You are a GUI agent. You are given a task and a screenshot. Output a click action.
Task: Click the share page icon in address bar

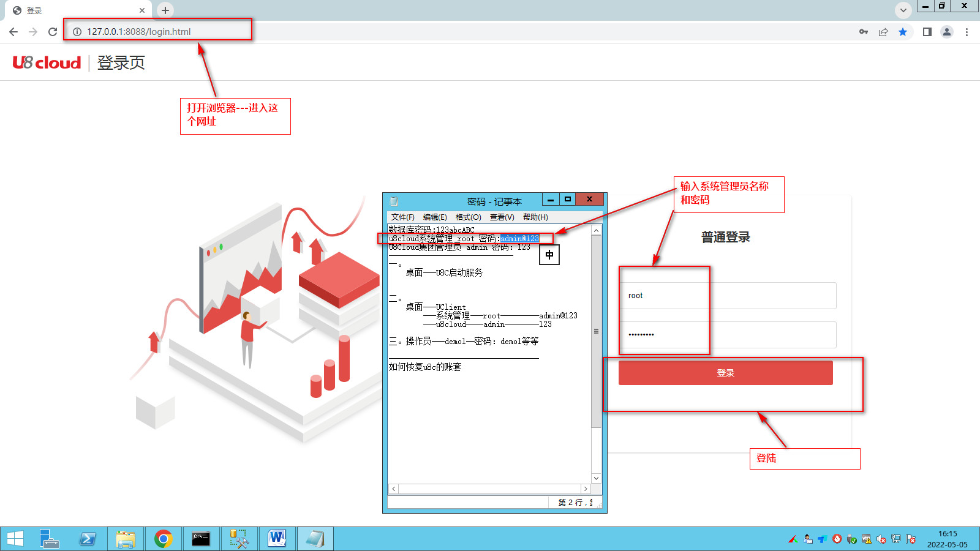[x=883, y=32]
